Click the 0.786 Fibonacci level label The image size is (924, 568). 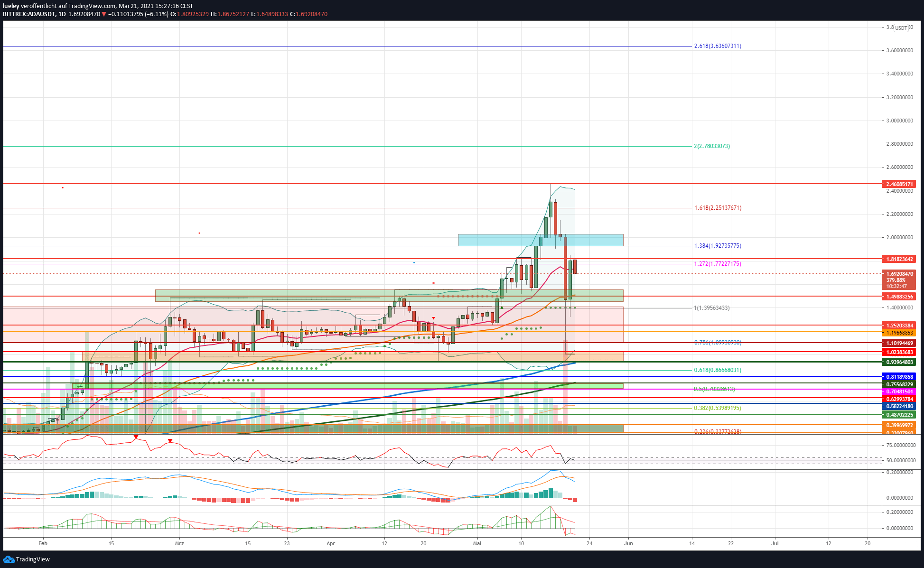tap(718, 342)
